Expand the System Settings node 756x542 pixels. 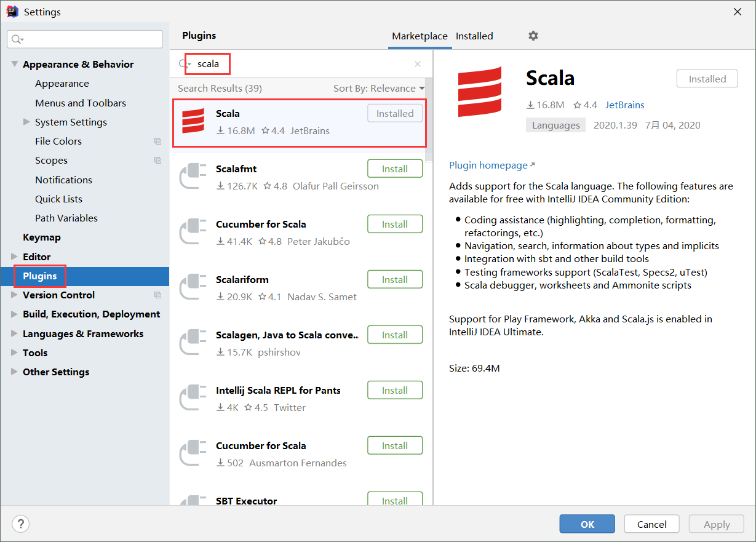click(x=26, y=122)
